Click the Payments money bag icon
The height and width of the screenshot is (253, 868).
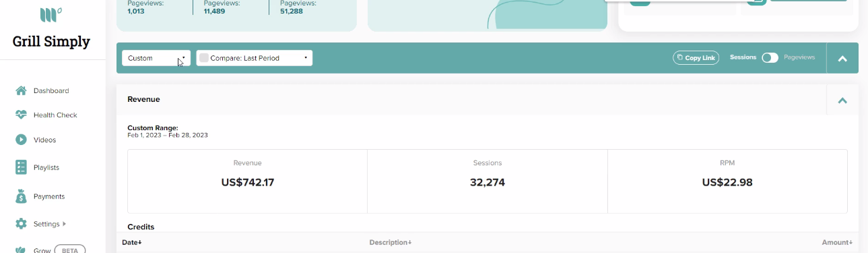pos(21,196)
